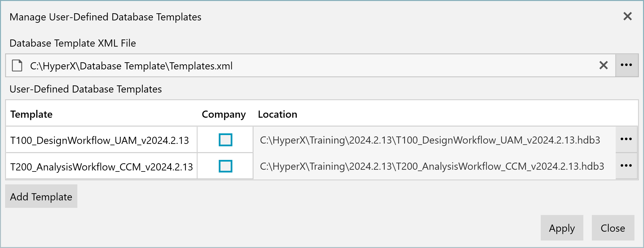Apply the template changes
The width and height of the screenshot is (644, 248).
pos(562,228)
